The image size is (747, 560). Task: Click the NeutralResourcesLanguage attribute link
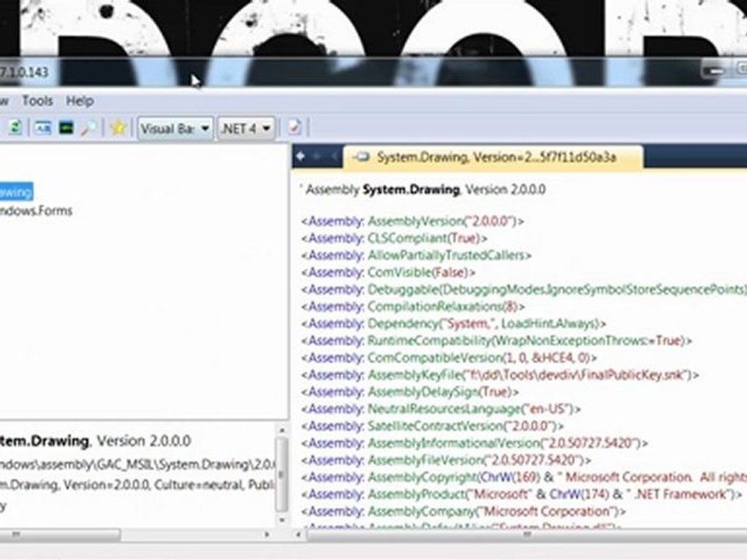click(x=444, y=409)
